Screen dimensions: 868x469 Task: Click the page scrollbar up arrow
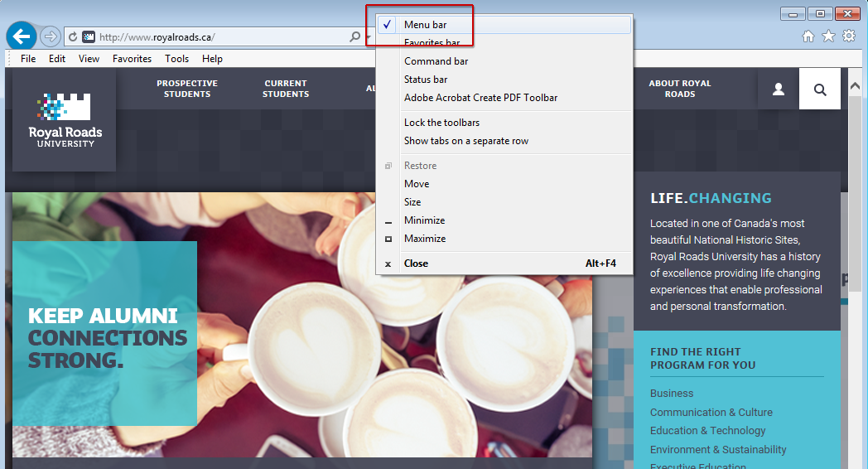(x=855, y=86)
